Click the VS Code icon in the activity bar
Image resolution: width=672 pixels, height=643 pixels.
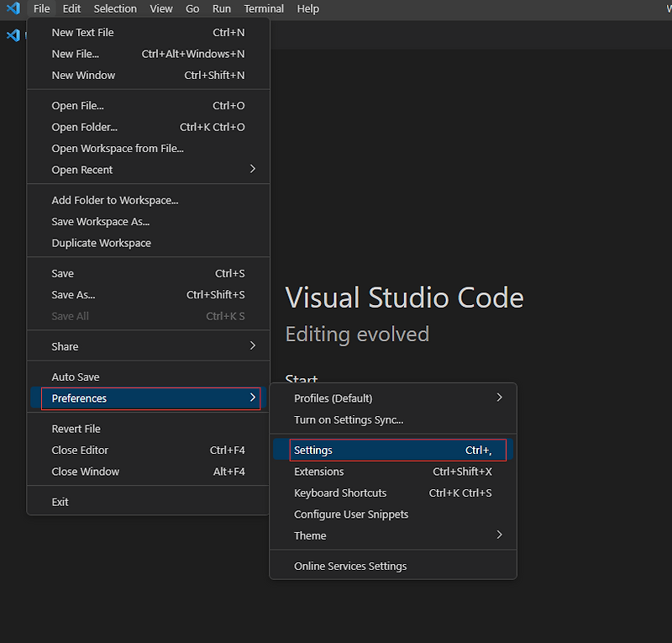pos(13,35)
